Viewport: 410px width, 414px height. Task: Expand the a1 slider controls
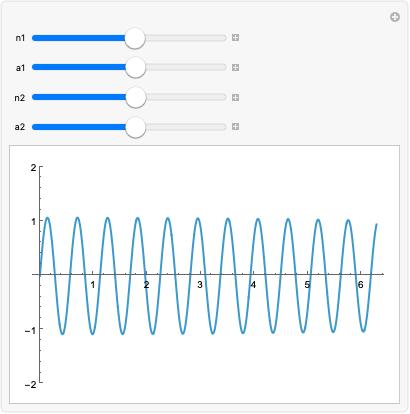coord(235,67)
